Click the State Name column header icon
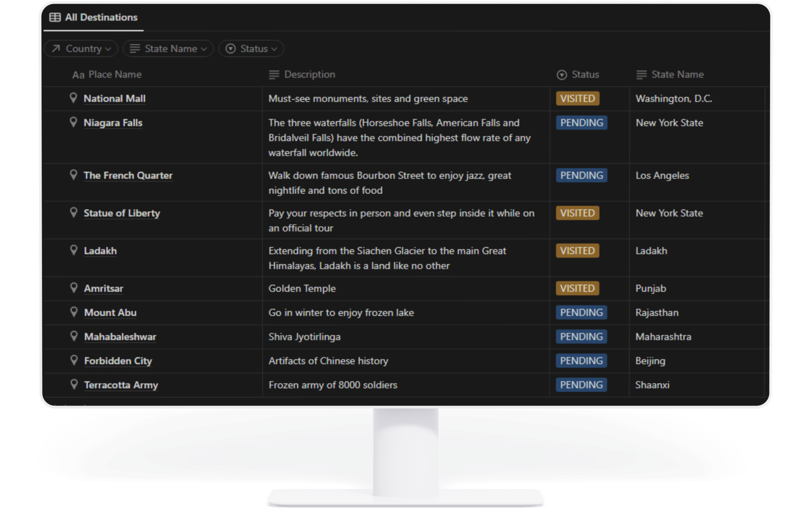Image resolution: width=812 pixels, height=508 pixels. click(641, 75)
